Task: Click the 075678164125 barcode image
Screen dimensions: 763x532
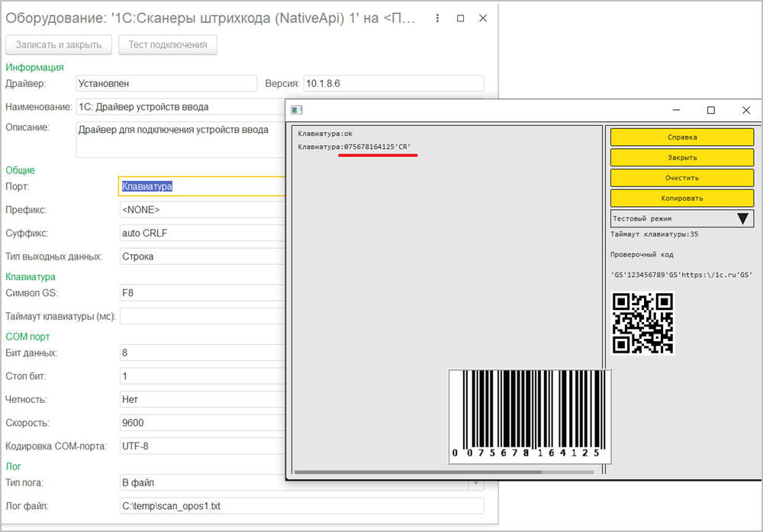Action: (530, 417)
